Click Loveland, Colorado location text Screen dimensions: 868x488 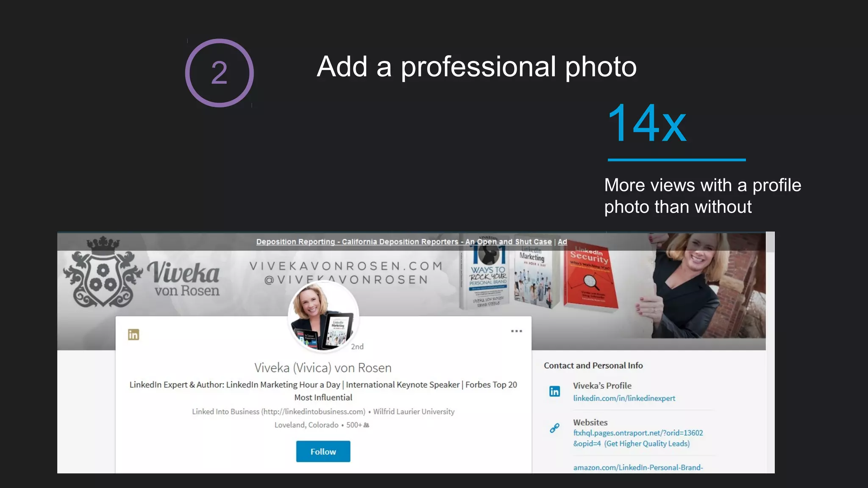[x=306, y=425]
